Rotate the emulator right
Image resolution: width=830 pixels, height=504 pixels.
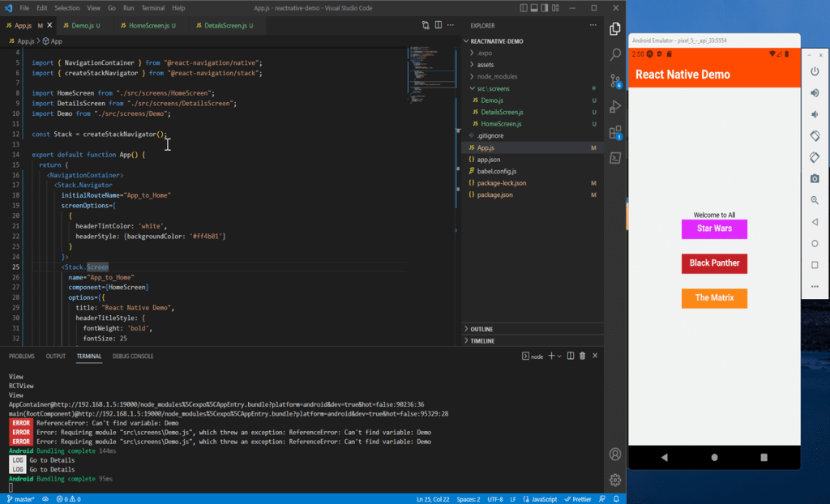815,157
